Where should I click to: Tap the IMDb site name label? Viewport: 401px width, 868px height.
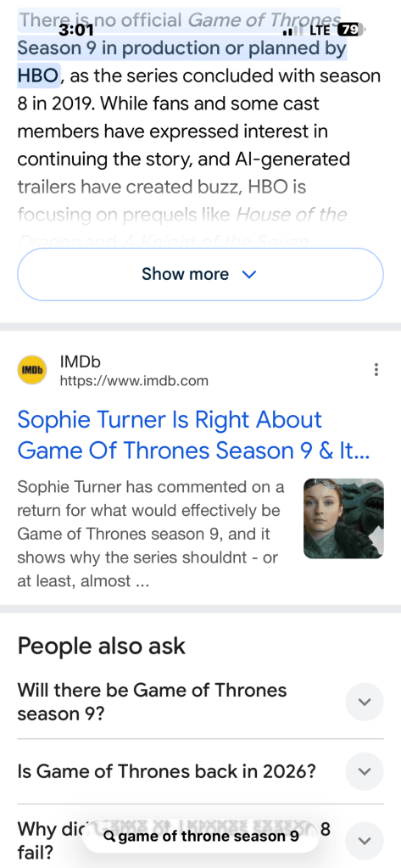pyautogui.click(x=81, y=362)
